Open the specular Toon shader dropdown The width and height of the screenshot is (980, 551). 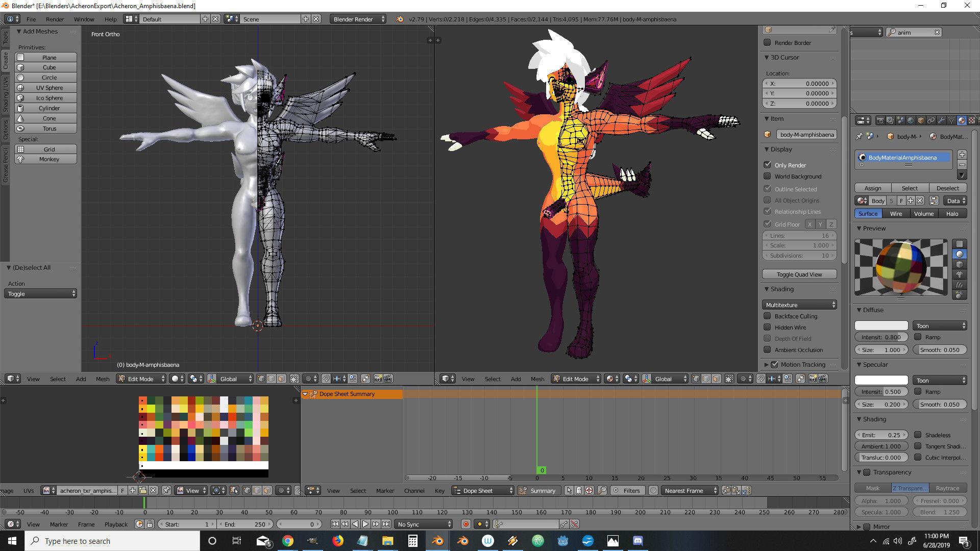940,380
